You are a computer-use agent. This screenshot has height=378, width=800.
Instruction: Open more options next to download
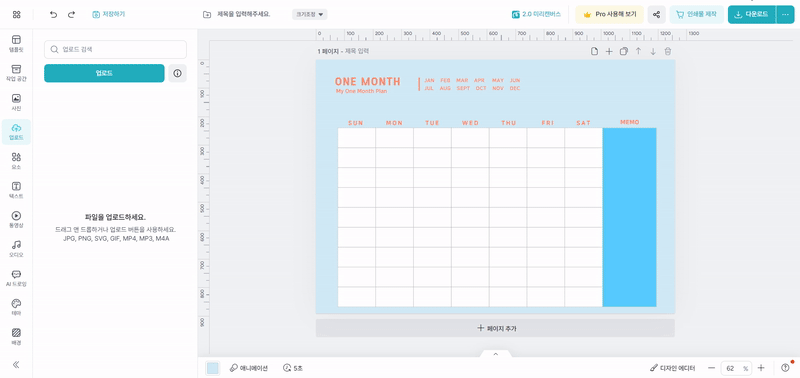pyautogui.click(x=785, y=14)
